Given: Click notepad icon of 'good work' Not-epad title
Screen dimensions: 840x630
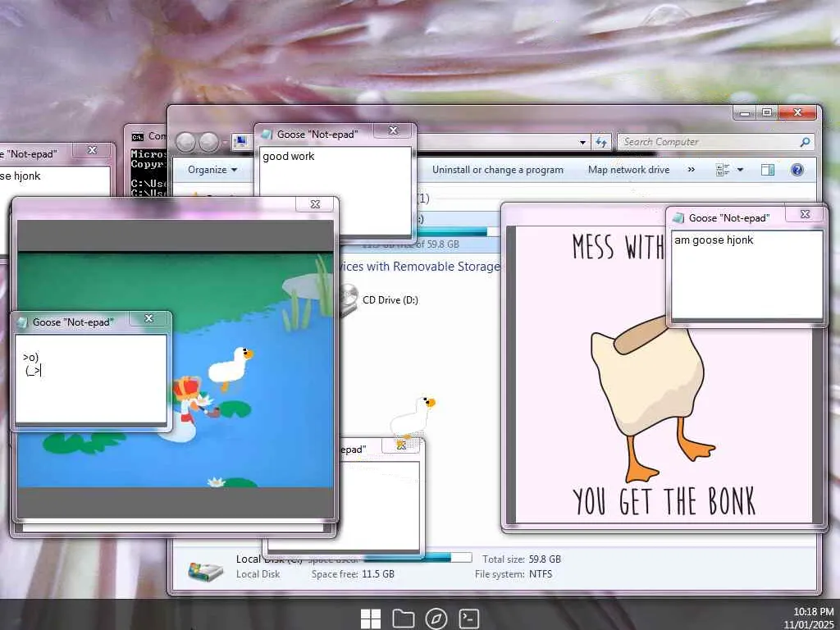Looking at the screenshot, I should pyautogui.click(x=267, y=134).
